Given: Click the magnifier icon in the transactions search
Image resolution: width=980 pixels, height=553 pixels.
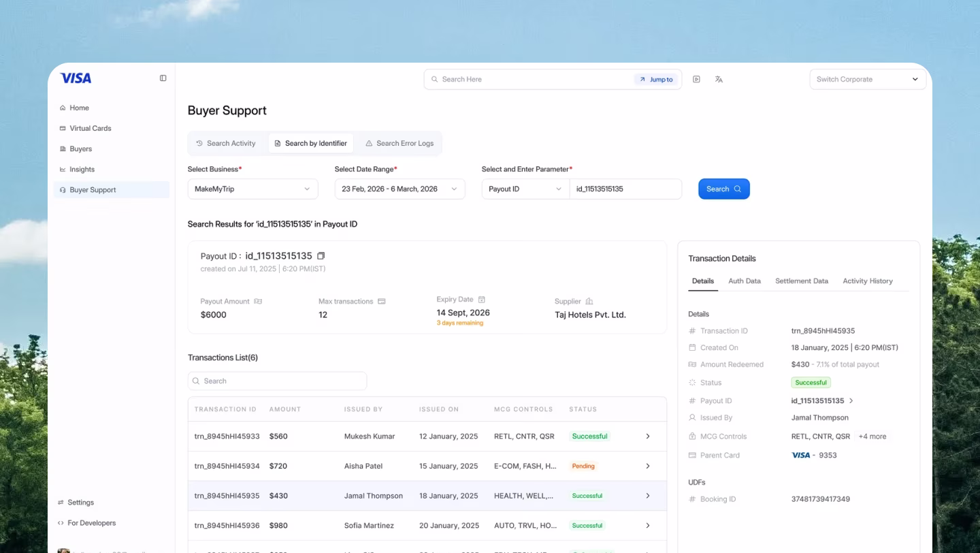Looking at the screenshot, I should (x=196, y=381).
